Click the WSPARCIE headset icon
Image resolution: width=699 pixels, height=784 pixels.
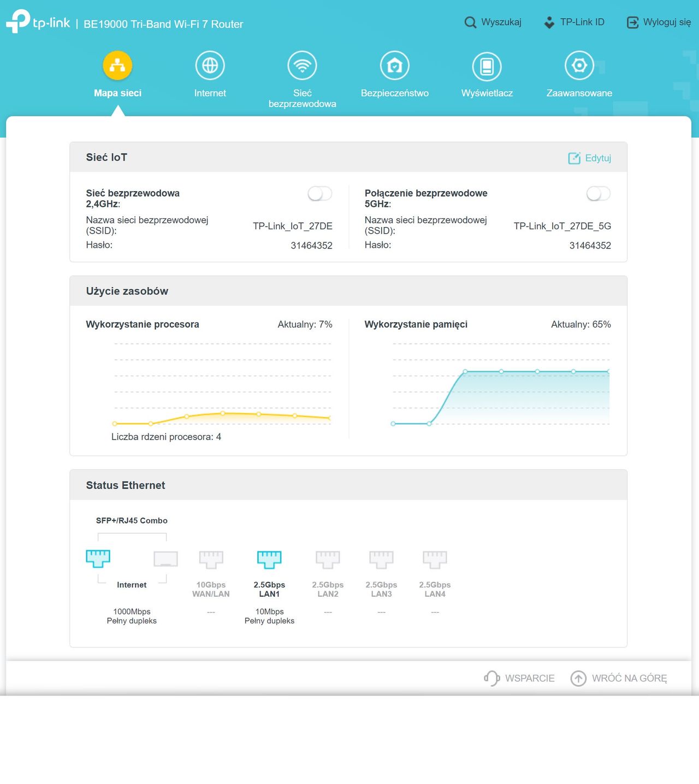(x=492, y=678)
